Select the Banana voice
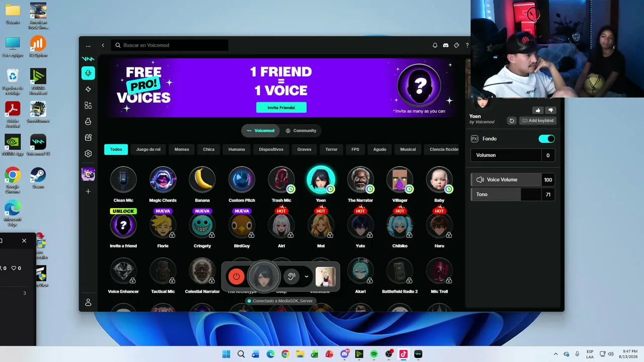 tap(202, 179)
